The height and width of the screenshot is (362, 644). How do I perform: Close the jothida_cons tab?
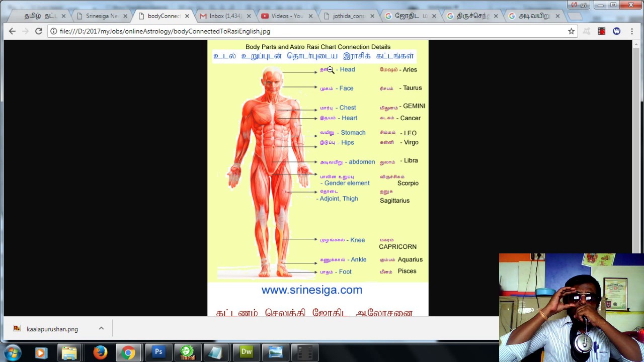[372, 16]
